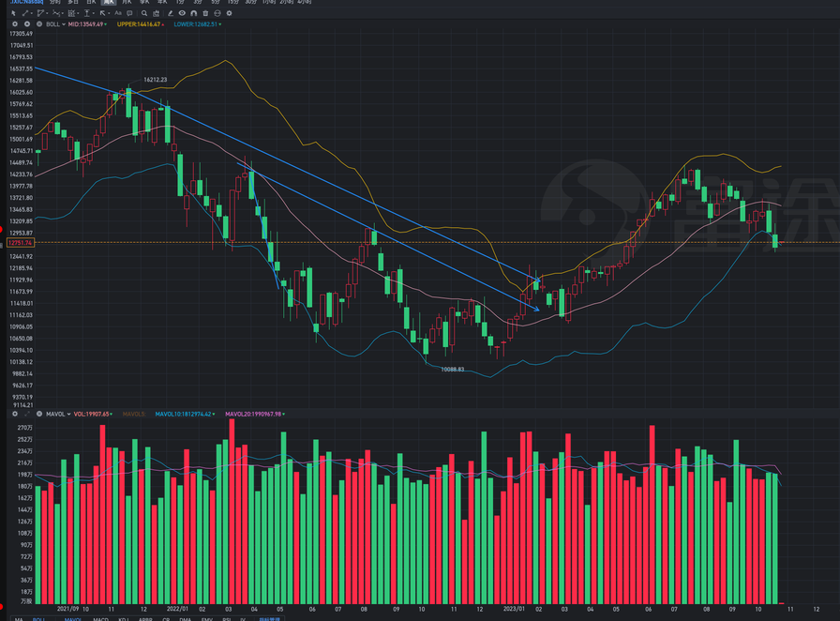The height and width of the screenshot is (621, 840).
Task: Click the 2022/01 date axis label
Action: [x=177, y=609]
